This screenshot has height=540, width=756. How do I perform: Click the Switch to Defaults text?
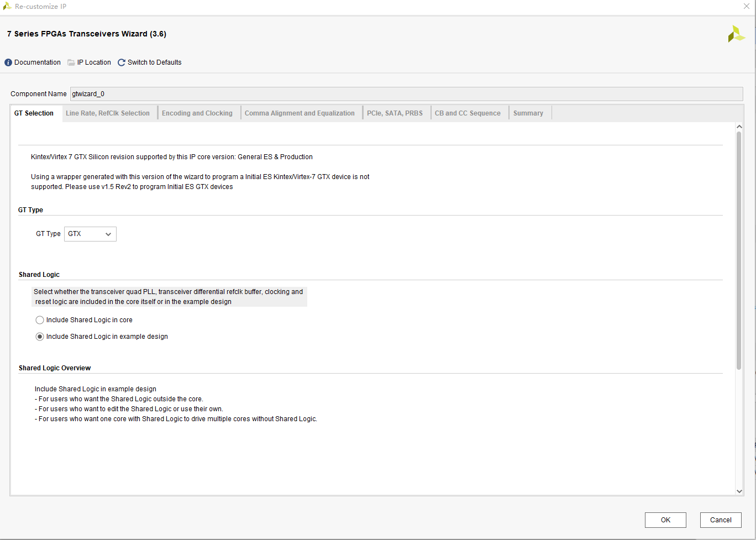[155, 62]
